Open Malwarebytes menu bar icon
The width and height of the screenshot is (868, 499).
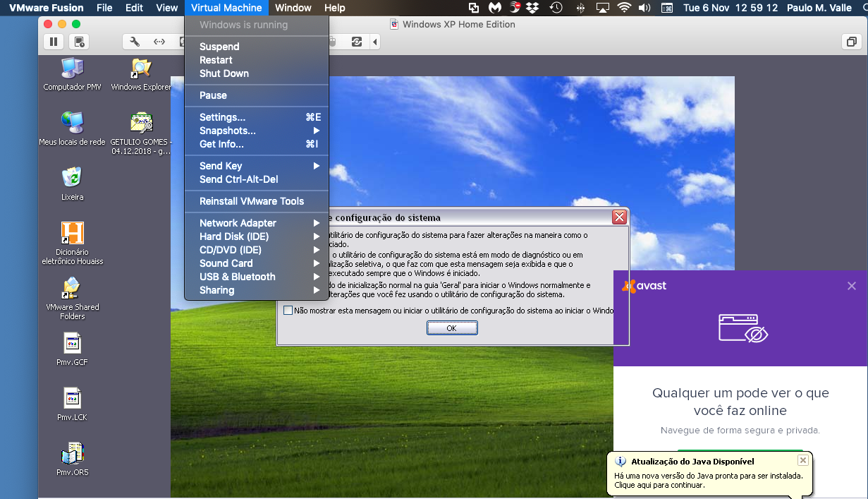[x=496, y=8]
